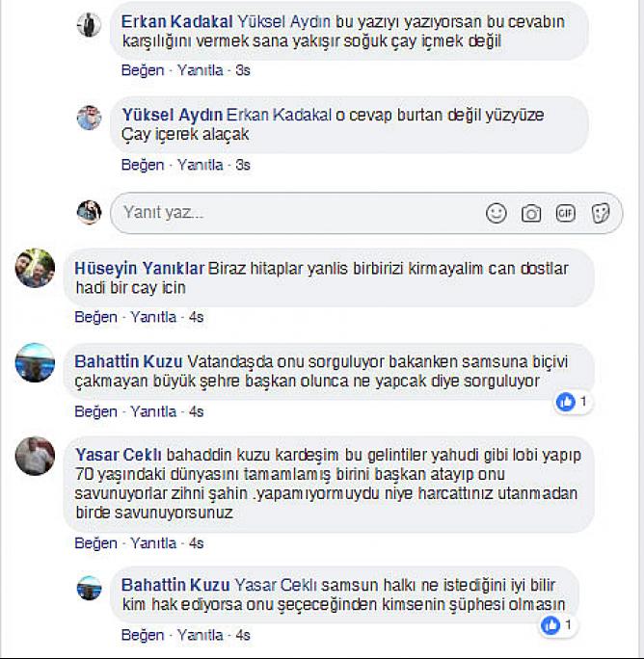View like reaction on Bahattin Kuzu's samsun halkı reply
This screenshot has height=659, width=644.
pos(557,625)
